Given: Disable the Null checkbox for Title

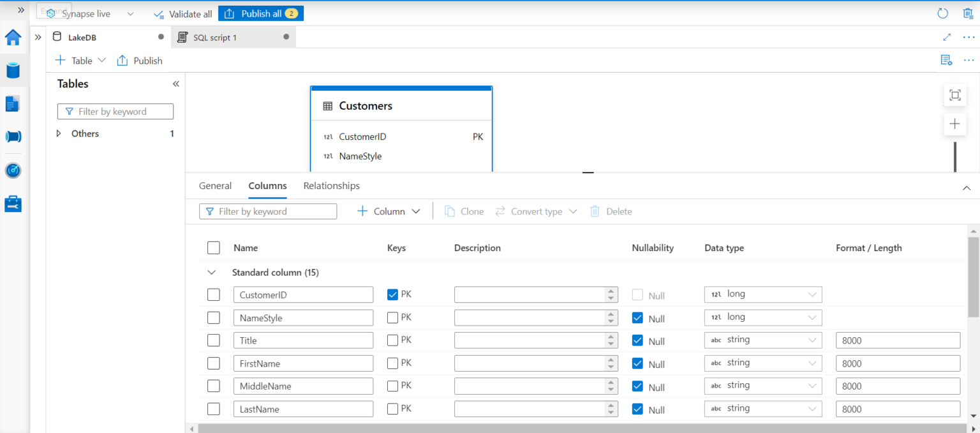Looking at the screenshot, I should tap(637, 340).
